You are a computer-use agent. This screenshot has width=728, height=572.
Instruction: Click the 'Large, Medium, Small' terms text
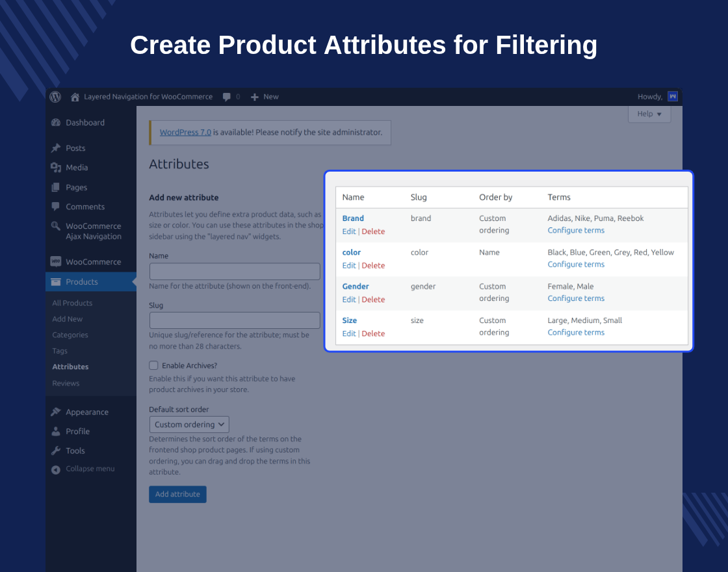point(584,320)
